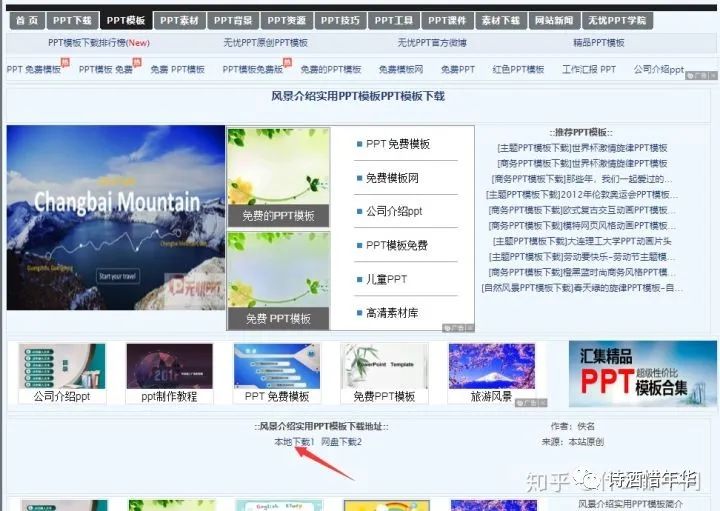This screenshot has height=511, width=720.
Task: Click the ad marker icon under 旅游风景 card
Action: [x=531, y=403]
